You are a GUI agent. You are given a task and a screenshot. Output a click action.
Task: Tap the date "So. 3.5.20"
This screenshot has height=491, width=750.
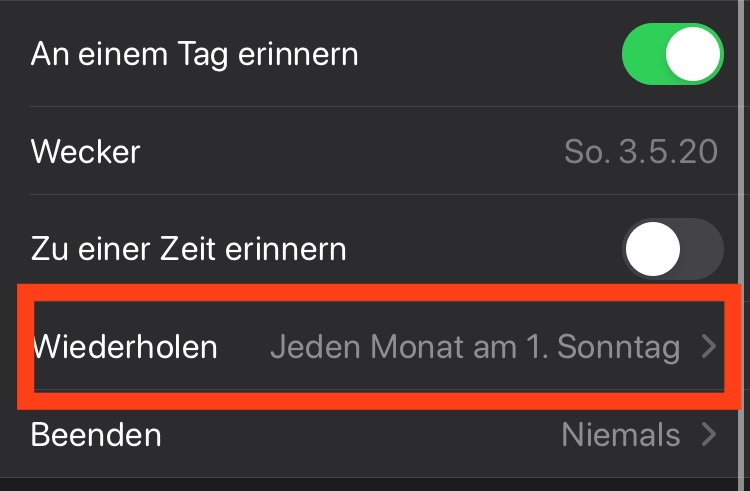click(640, 152)
